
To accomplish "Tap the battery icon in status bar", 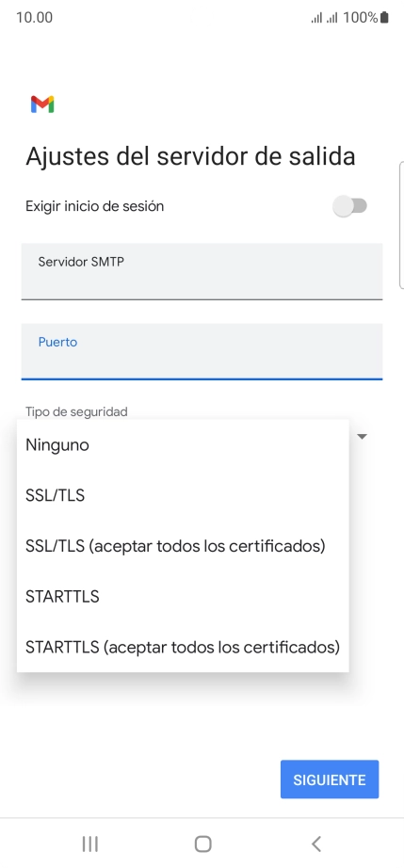I will [384, 18].
